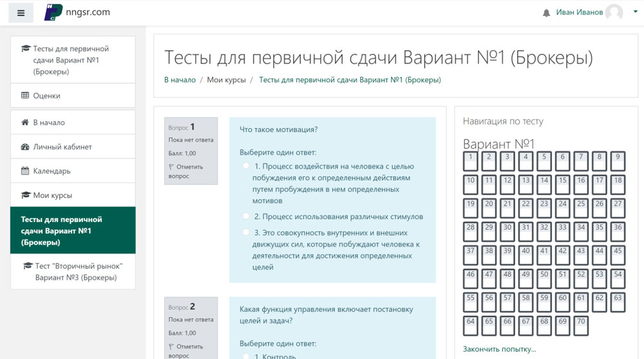Jump to question 54 in navigation
644x359 pixels.
click(618, 279)
